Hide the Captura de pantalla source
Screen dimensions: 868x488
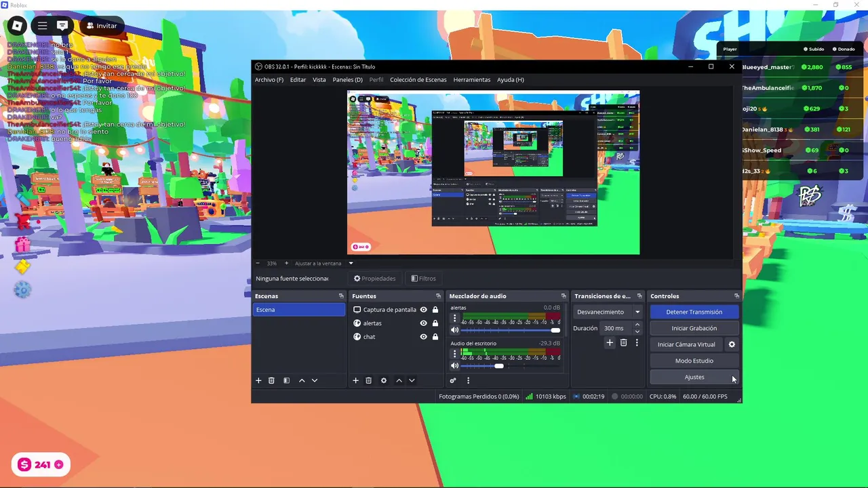(423, 310)
